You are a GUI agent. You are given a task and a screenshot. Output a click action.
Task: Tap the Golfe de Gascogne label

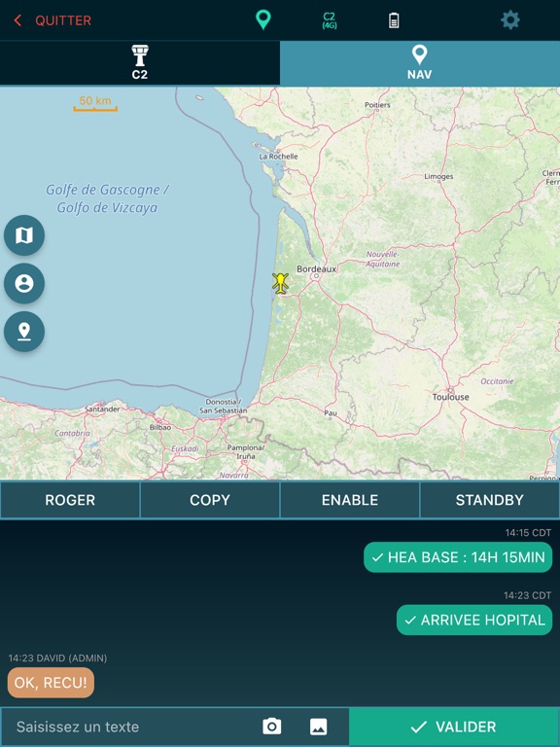tap(107, 198)
